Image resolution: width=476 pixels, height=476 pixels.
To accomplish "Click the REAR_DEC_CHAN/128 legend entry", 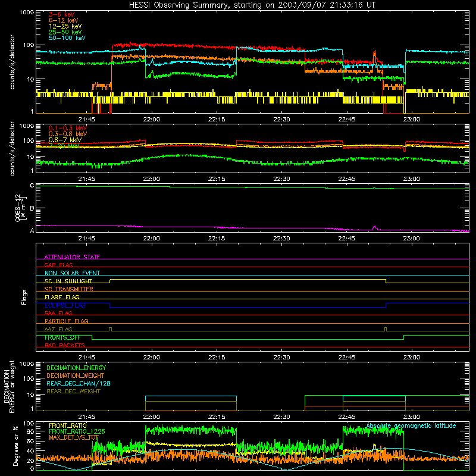I will [x=79, y=383].
